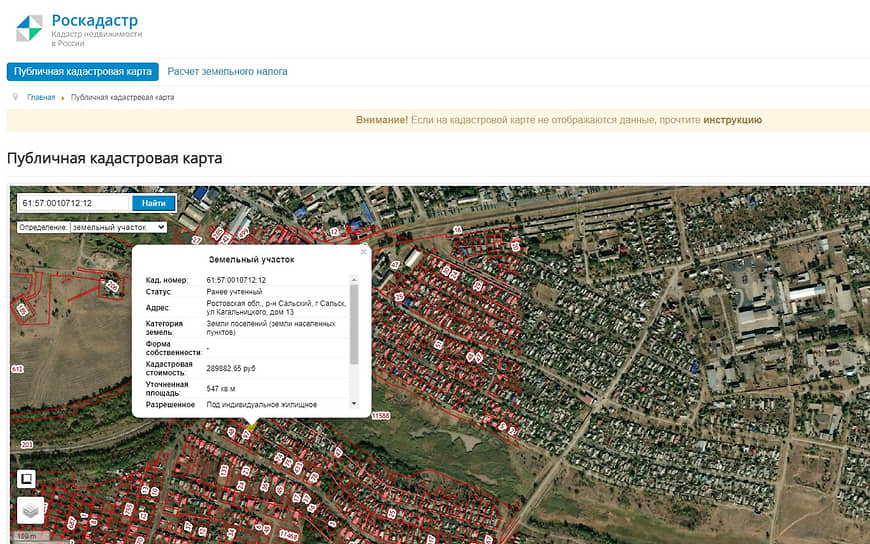
Task: Click the popup scrollbar down arrow
Action: pos(354,404)
